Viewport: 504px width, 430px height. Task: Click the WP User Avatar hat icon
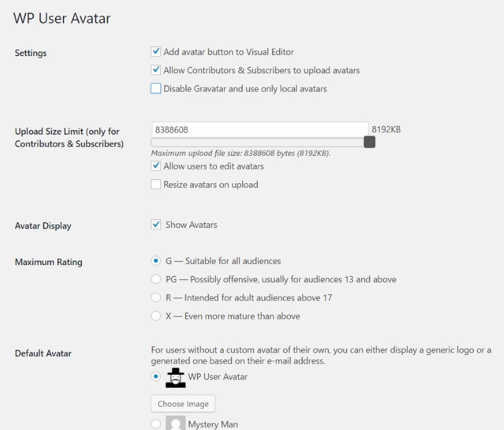pyautogui.click(x=175, y=377)
